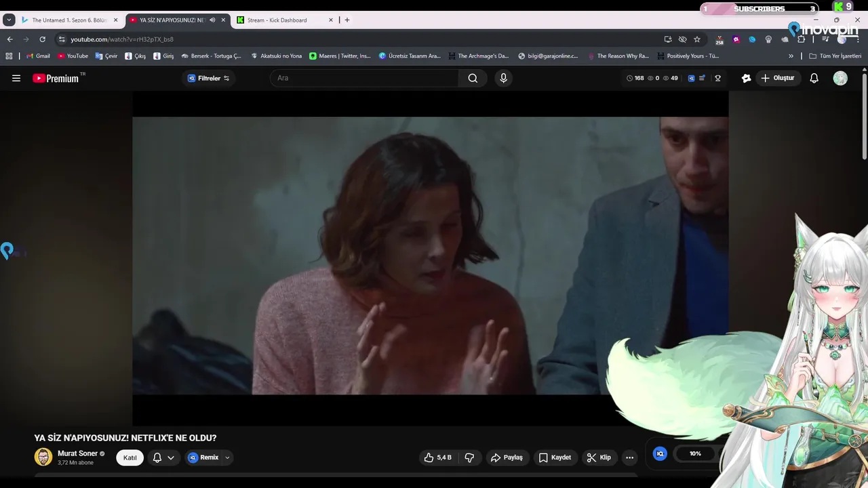Open the blue IQ icon in header

coord(691,78)
